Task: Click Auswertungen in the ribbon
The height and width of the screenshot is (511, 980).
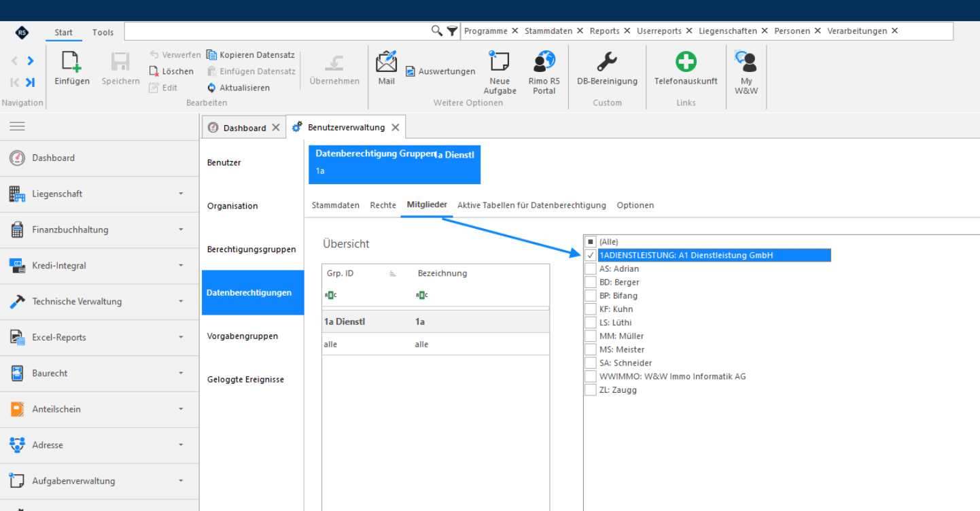Action: (x=440, y=71)
